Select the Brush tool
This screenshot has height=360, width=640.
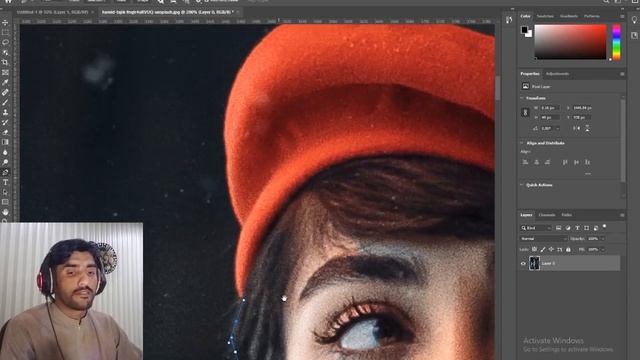(5, 102)
